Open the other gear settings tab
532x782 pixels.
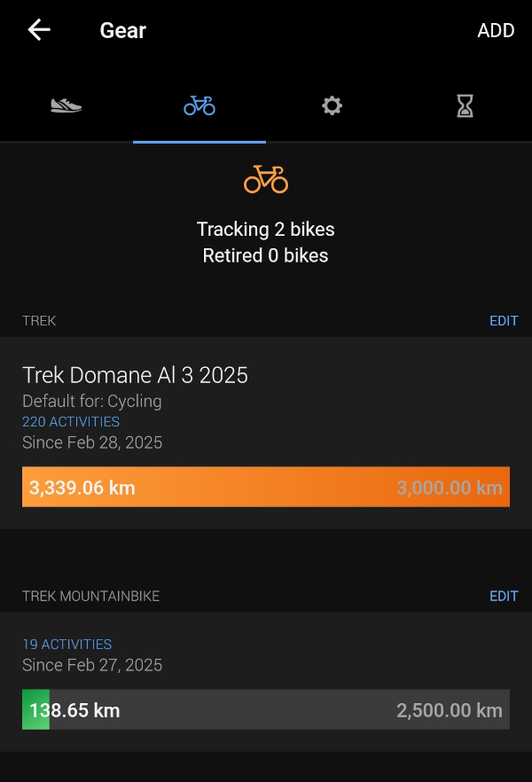click(x=332, y=106)
